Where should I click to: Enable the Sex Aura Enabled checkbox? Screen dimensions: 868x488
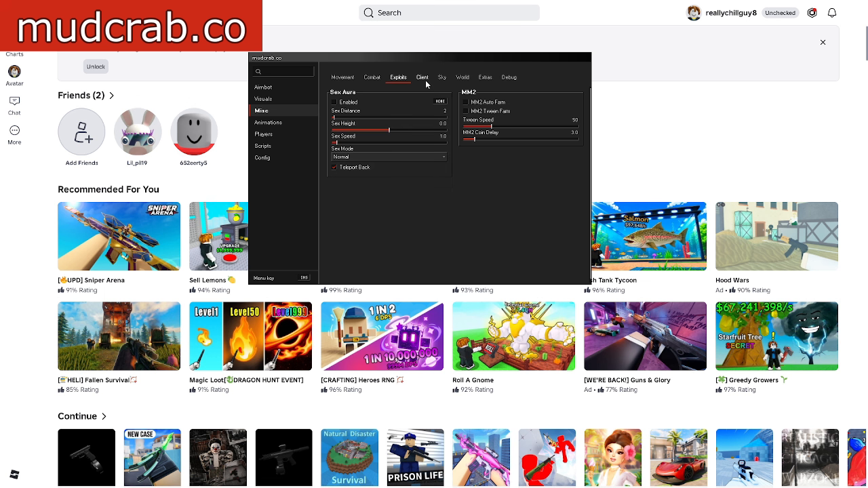[334, 102]
